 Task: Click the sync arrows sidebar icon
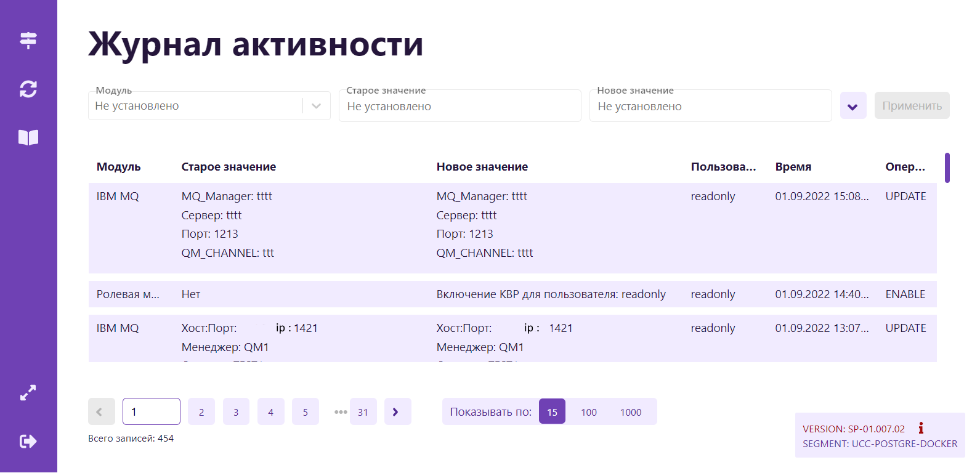click(28, 89)
